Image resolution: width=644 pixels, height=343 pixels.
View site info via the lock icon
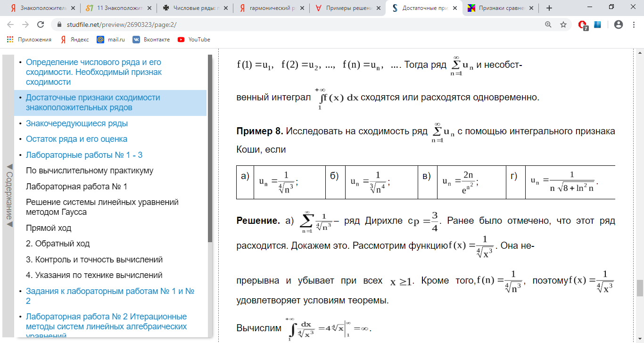[x=59, y=25]
